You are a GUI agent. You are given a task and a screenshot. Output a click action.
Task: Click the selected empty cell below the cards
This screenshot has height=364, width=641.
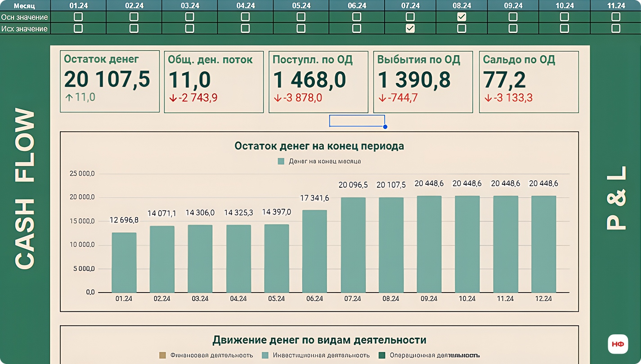(357, 121)
